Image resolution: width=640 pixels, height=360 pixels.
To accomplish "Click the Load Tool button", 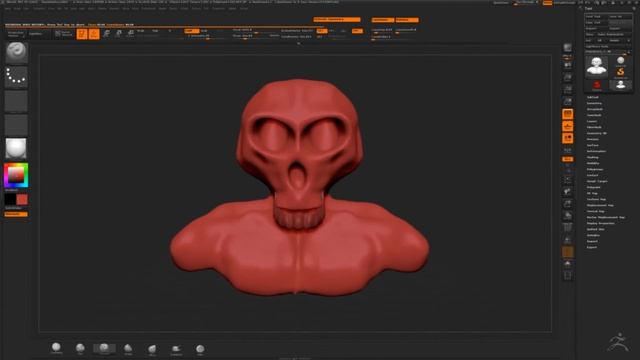I will (596, 16).
